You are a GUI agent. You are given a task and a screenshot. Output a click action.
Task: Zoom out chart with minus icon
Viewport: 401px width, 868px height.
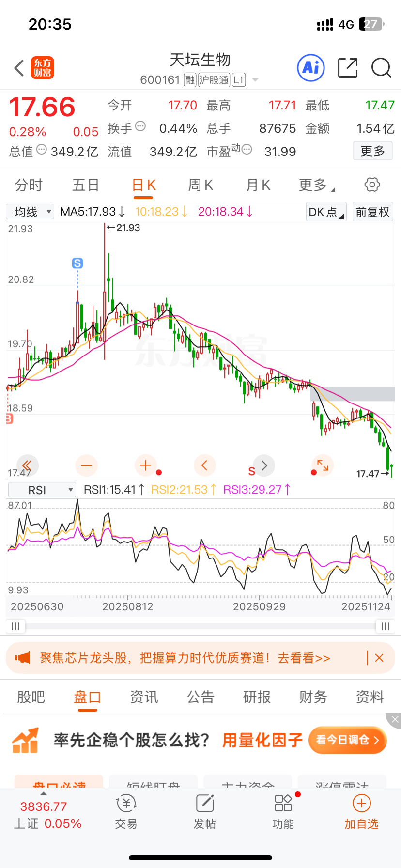coord(87,466)
